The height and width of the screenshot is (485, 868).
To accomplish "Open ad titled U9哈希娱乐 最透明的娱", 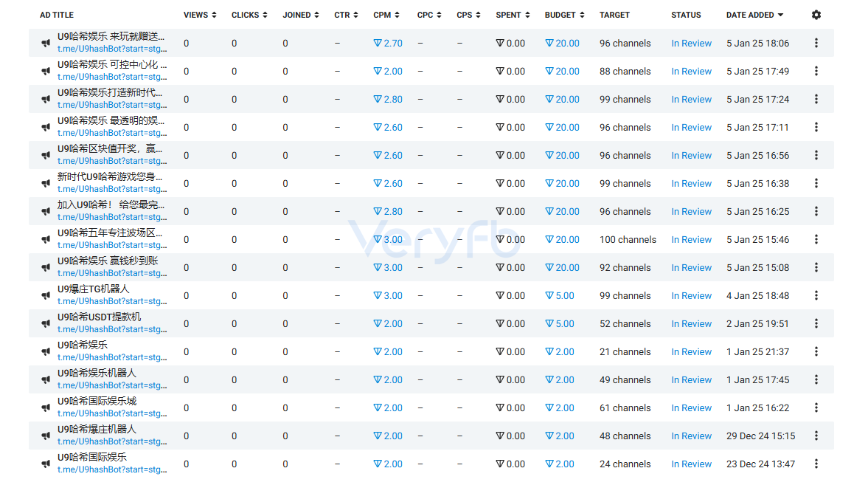I will click(x=111, y=121).
